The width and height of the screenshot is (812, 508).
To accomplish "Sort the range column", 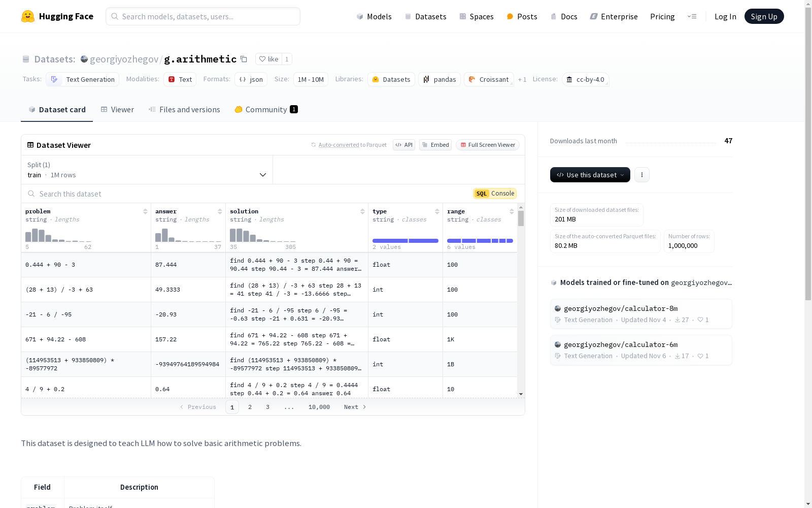I will pyautogui.click(x=512, y=211).
